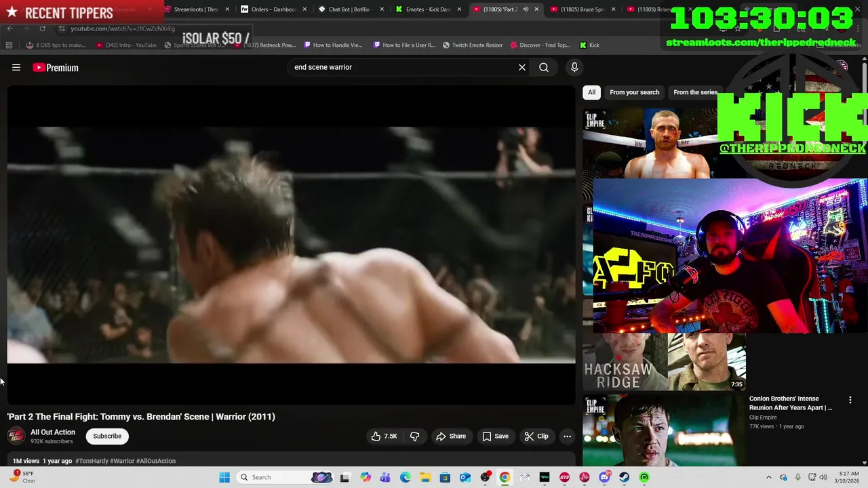Screen dimensions: 868x488
Task: Open Microsoft Teams from the taskbar
Action: click(x=385, y=477)
